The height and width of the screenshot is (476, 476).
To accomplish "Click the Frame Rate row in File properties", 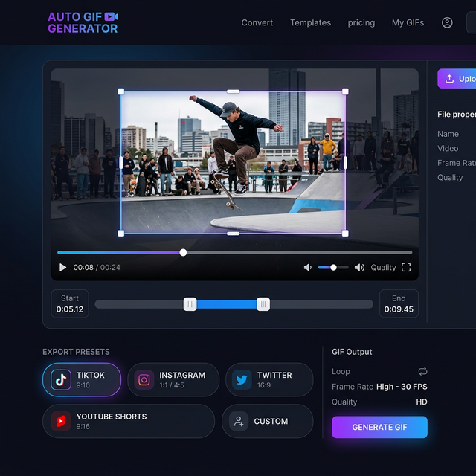I will point(457,163).
